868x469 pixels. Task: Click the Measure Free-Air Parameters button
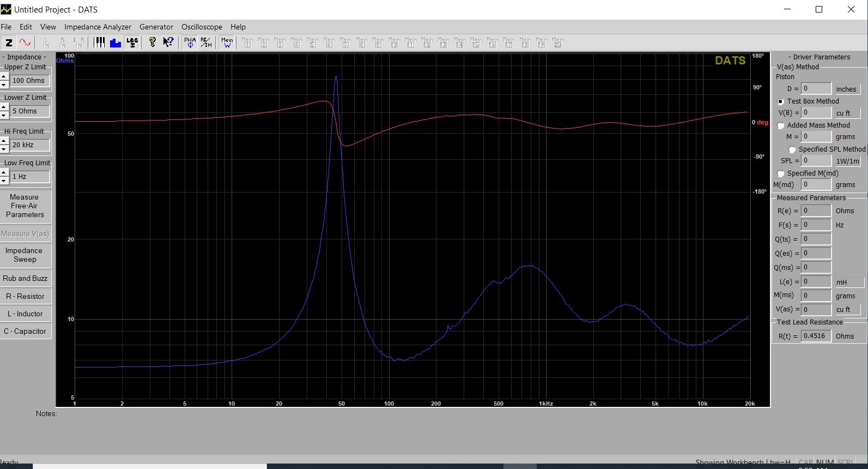pos(25,206)
